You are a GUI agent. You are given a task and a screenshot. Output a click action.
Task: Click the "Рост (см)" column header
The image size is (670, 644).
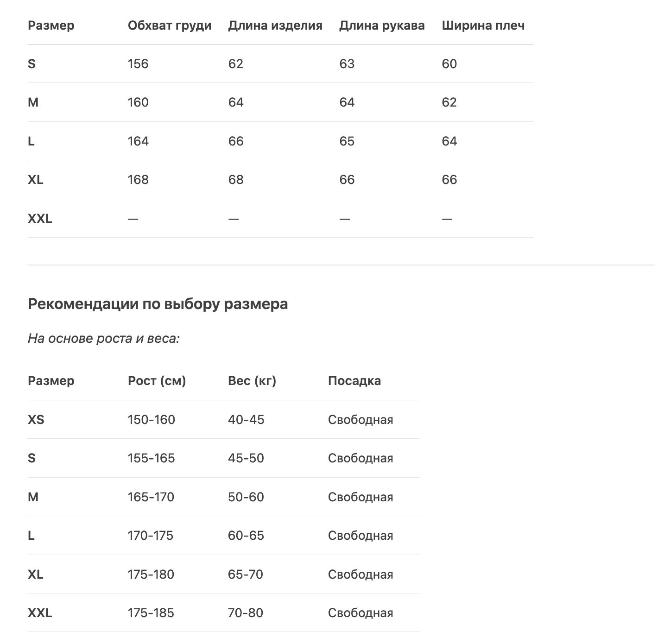pos(157,381)
